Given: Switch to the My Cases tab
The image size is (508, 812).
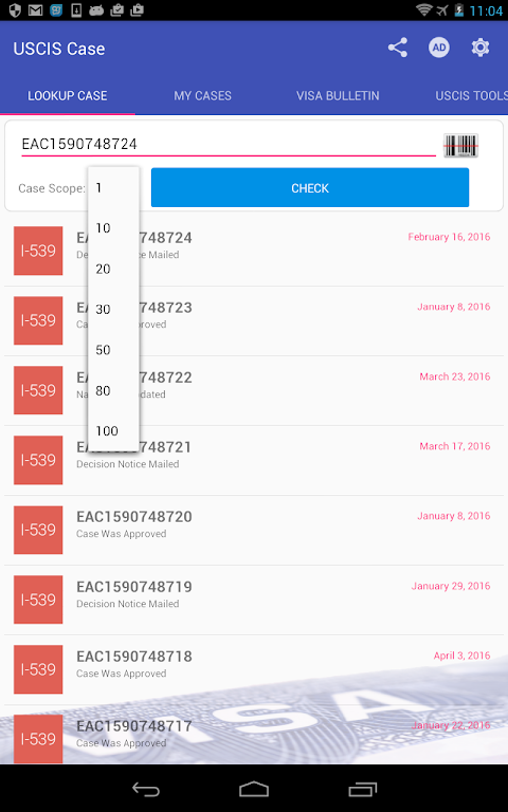Looking at the screenshot, I should tap(202, 96).
